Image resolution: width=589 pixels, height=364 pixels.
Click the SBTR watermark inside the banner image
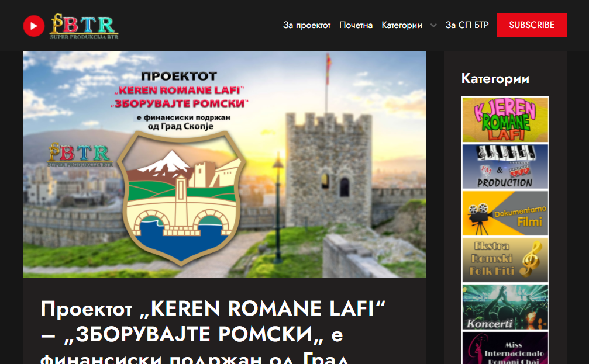(79, 155)
